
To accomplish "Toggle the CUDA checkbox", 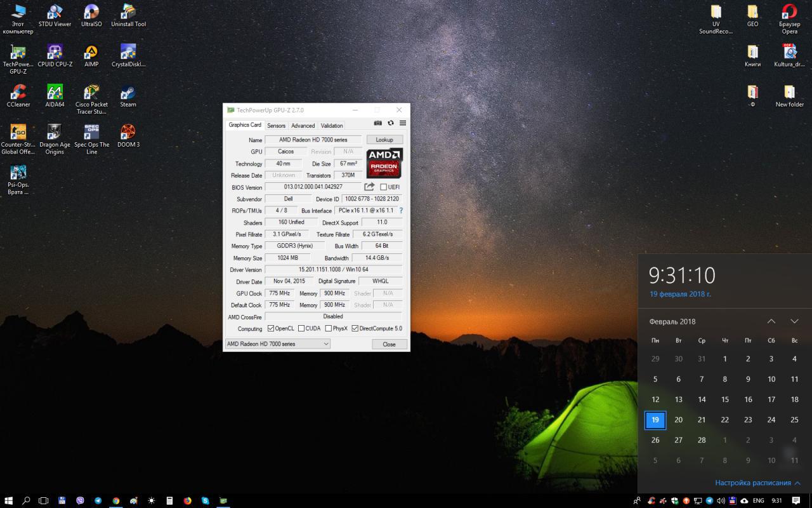I will pos(301,328).
